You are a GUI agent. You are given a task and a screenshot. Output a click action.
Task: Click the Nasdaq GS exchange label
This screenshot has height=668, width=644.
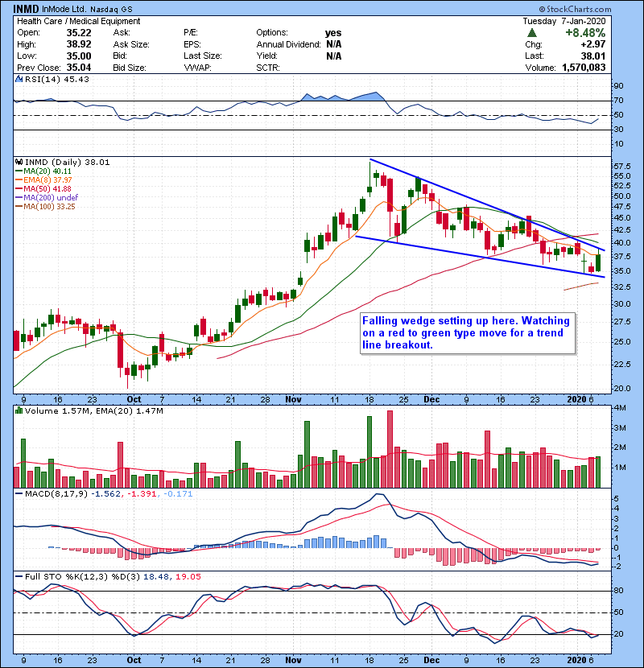coord(111,9)
